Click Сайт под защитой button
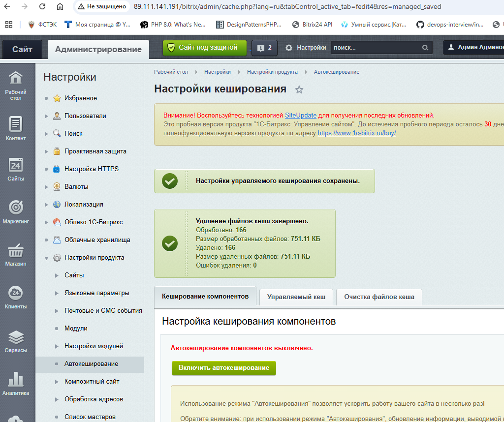Viewport: 504px width, 422px height. (x=204, y=48)
